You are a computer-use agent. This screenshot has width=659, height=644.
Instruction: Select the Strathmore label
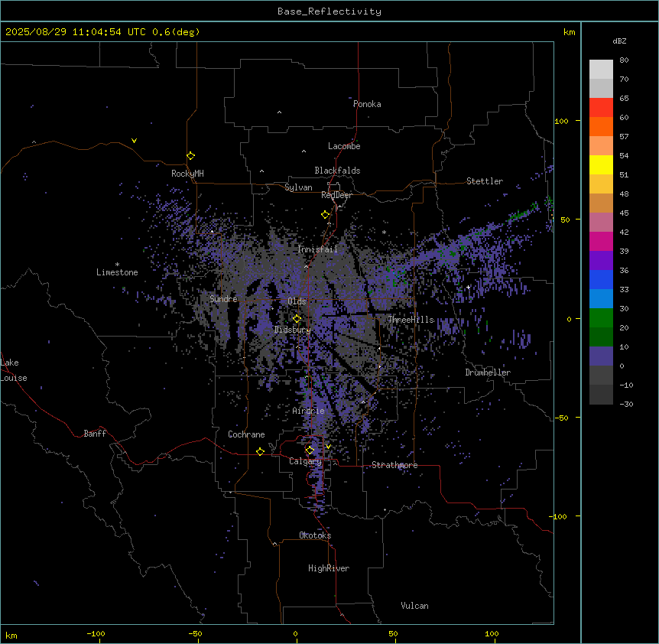pyautogui.click(x=394, y=465)
